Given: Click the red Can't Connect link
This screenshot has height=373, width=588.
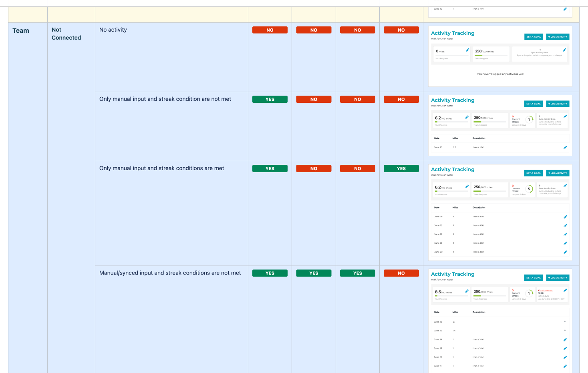Looking at the screenshot, I should pyautogui.click(x=545, y=291).
